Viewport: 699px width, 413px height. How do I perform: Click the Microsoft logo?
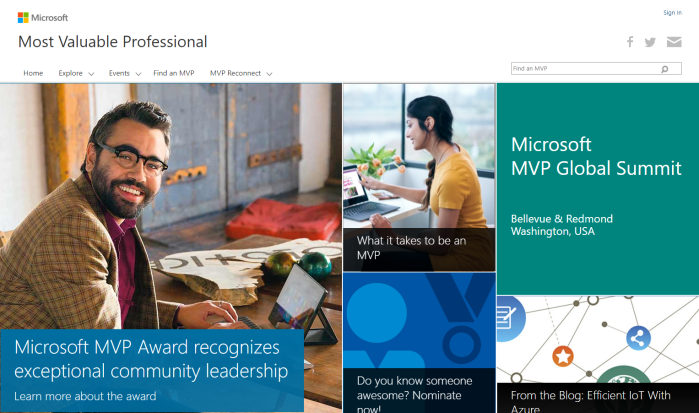tap(43, 17)
